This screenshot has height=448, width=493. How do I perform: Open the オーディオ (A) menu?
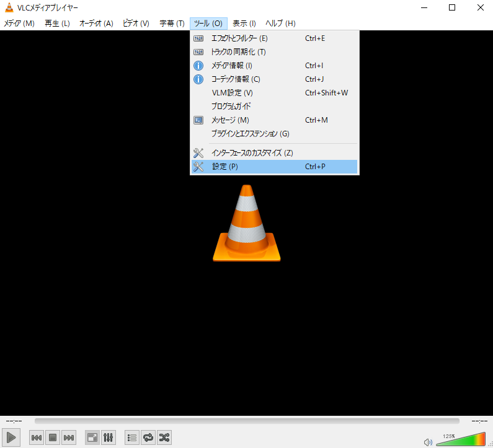(96, 24)
